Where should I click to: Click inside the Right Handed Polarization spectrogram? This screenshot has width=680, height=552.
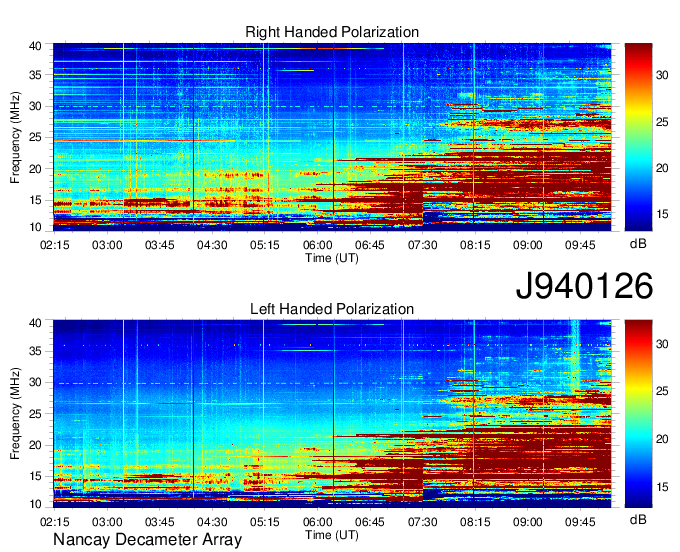[332, 137]
